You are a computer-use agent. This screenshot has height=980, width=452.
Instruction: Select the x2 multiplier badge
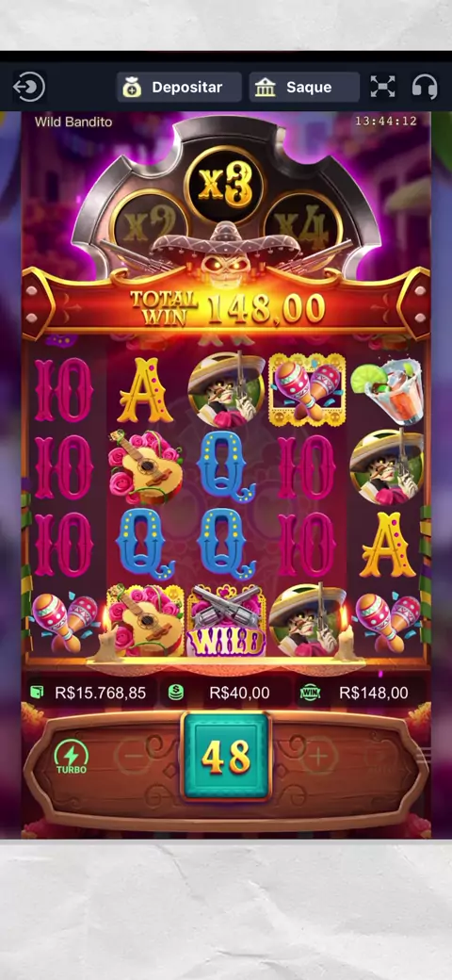pyautogui.click(x=149, y=225)
